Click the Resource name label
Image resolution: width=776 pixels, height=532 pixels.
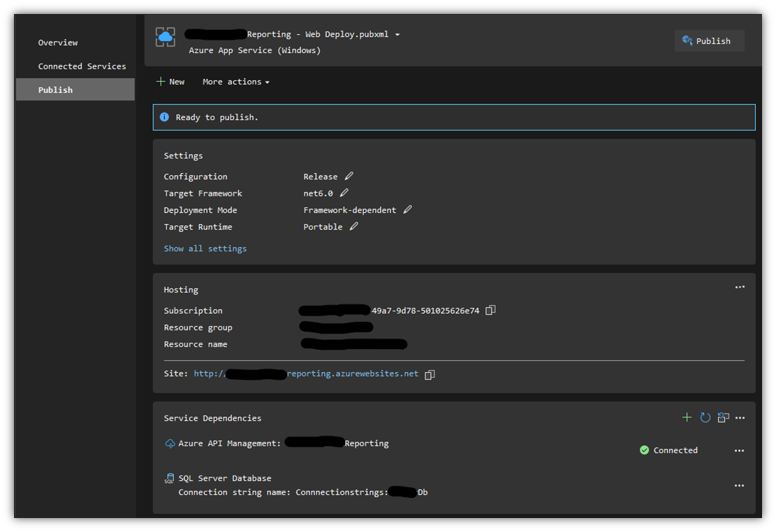(196, 344)
